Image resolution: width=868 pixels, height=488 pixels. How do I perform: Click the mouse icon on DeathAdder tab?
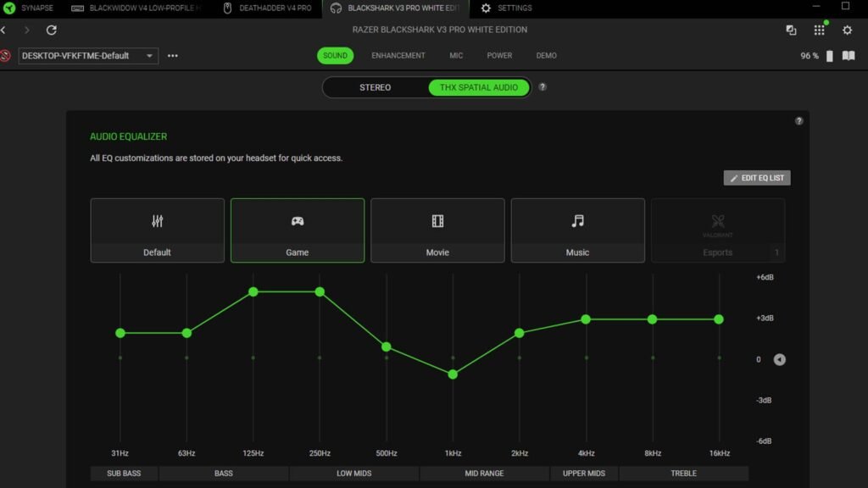coord(227,8)
